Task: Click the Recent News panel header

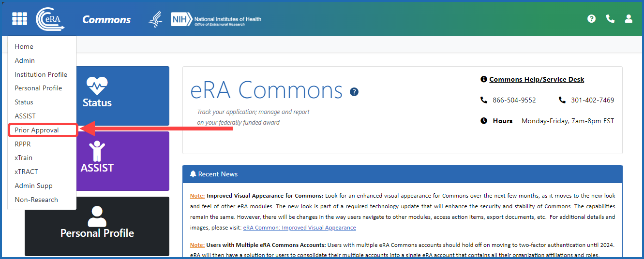Action: click(x=402, y=174)
